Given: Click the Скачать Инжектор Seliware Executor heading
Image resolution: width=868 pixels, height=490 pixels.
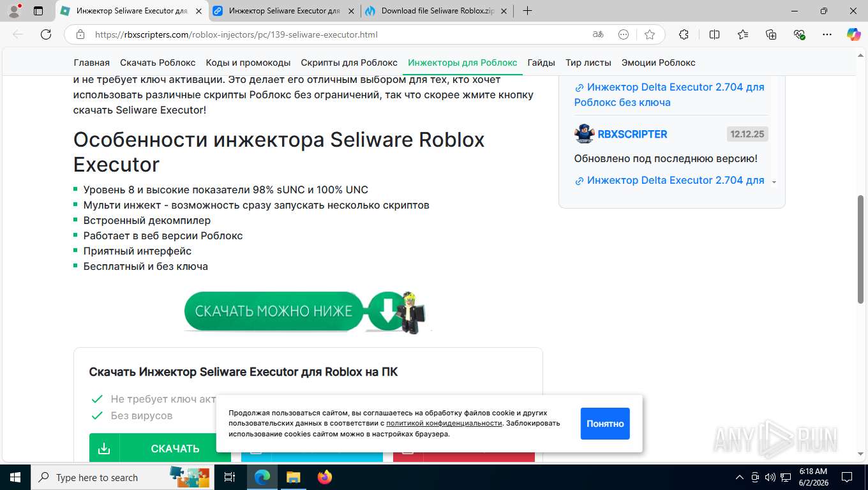Looking at the screenshot, I should pos(243,371).
